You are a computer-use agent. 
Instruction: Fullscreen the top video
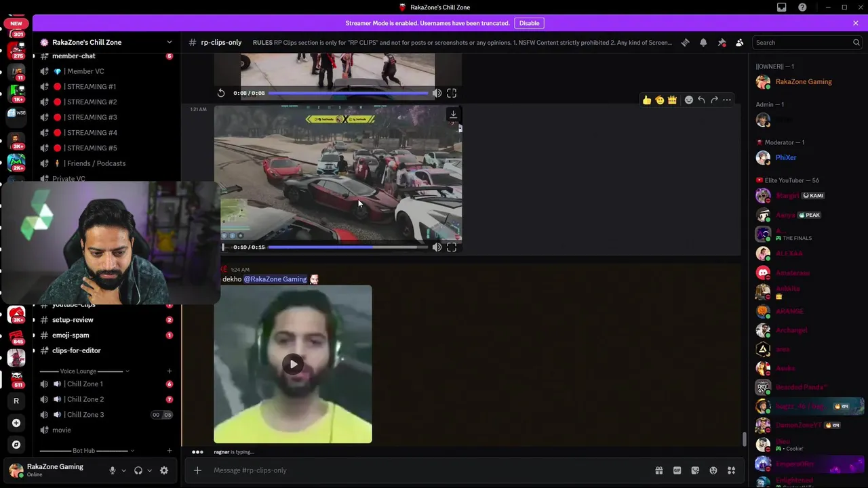click(x=452, y=93)
